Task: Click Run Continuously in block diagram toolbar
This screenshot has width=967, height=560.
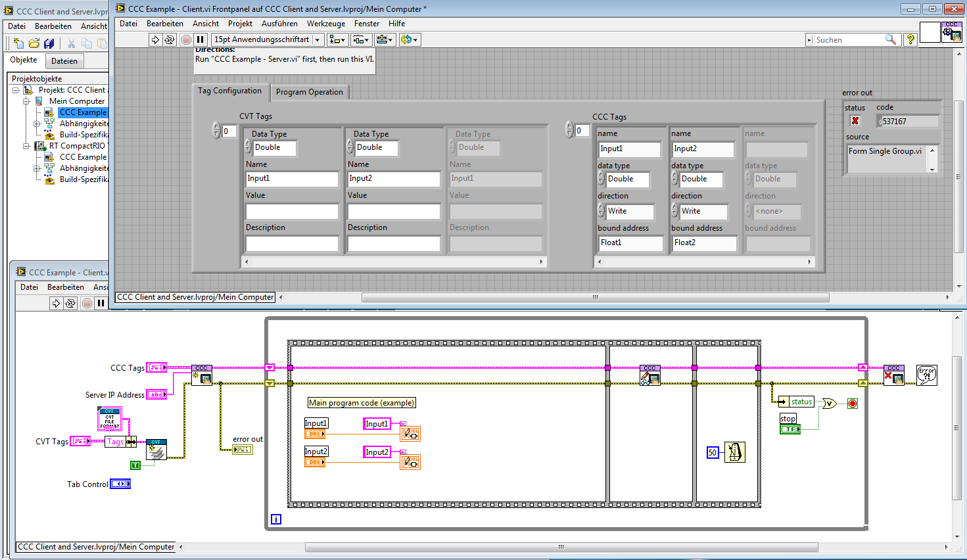Action: point(70,303)
